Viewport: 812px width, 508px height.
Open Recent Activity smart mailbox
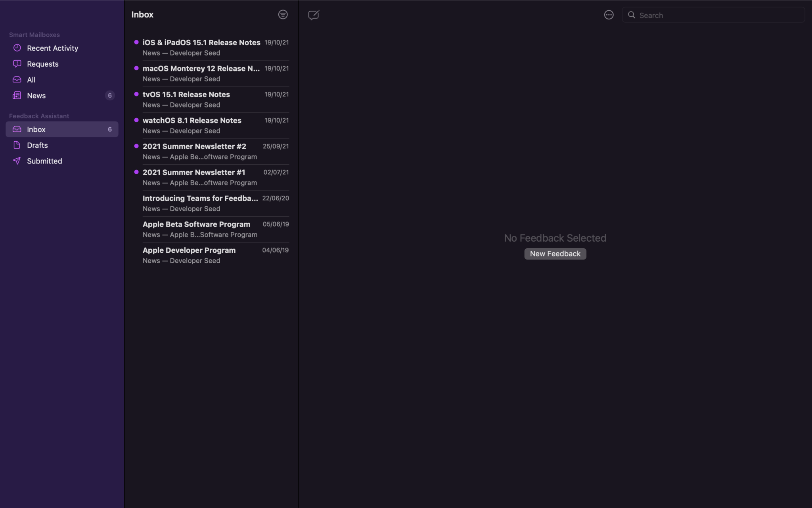point(62,48)
